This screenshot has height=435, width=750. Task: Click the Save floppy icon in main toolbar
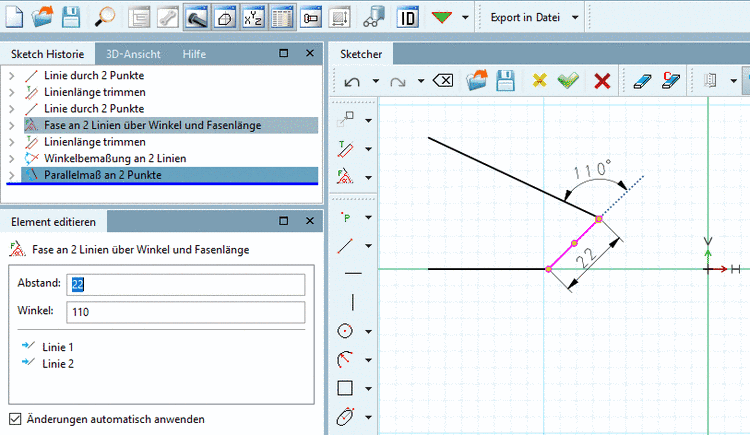[x=71, y=17]
